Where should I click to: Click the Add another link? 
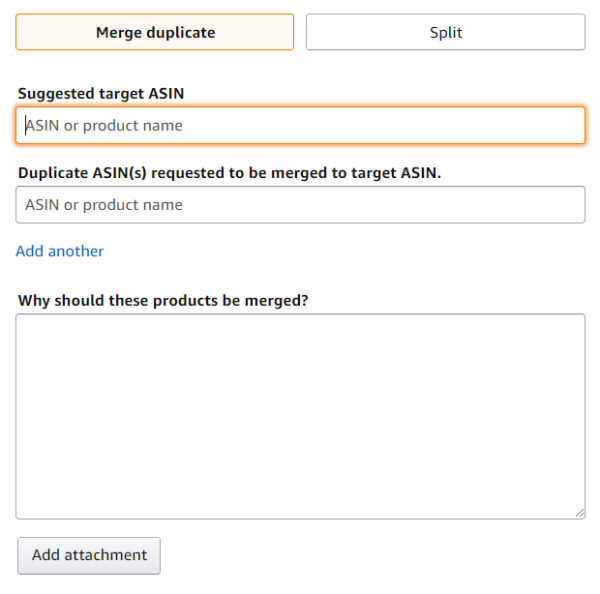pyautogui.click(x=60, y=251)
